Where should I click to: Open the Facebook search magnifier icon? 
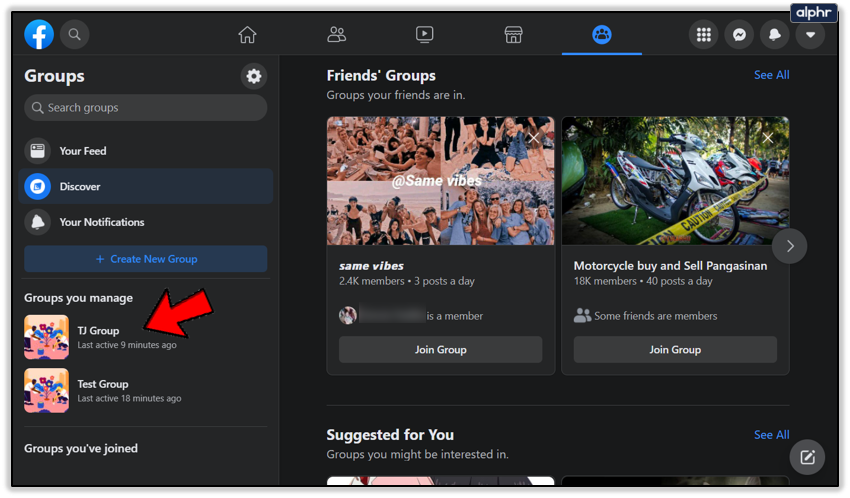pos(74,35)
